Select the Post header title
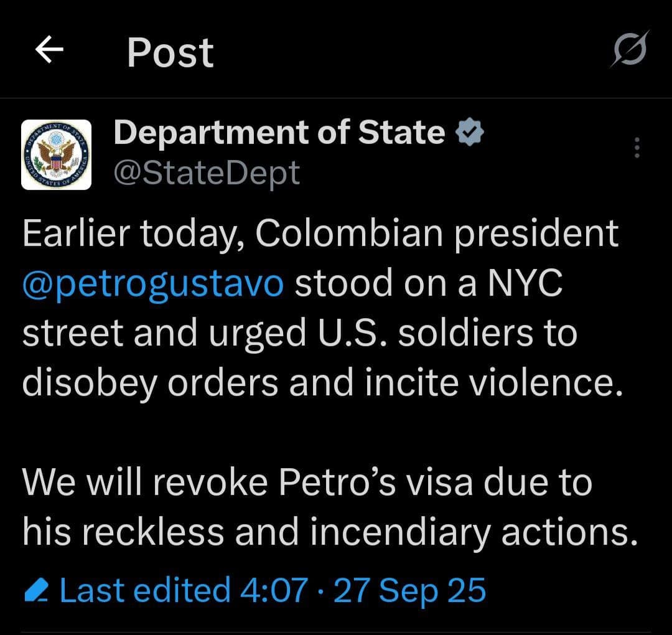 [x=169, y=51]
